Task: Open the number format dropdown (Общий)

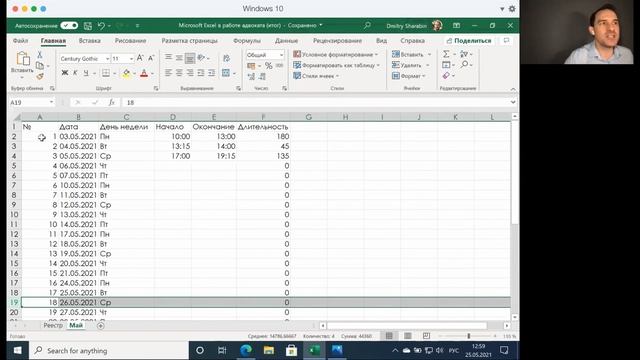Action: [281, 55]
